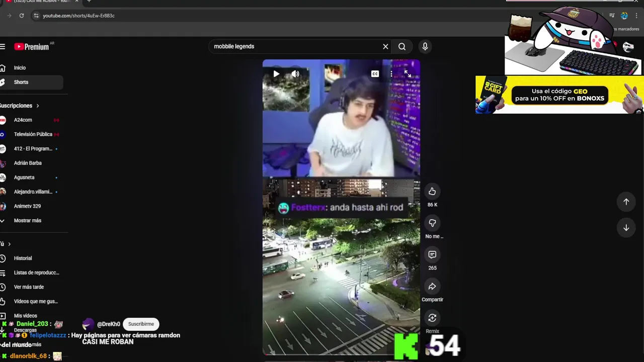Open Inicio in the sidebar
The height and width of the screenshot is (362, 644).
(x=20, y=68)
